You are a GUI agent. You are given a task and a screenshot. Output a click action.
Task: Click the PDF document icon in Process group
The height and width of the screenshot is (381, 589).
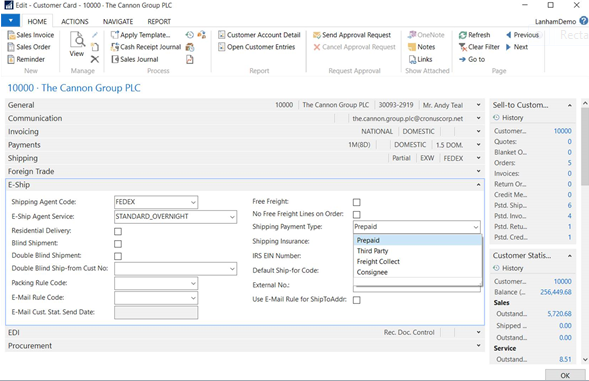pyautogui.click(x=190, y=59)
